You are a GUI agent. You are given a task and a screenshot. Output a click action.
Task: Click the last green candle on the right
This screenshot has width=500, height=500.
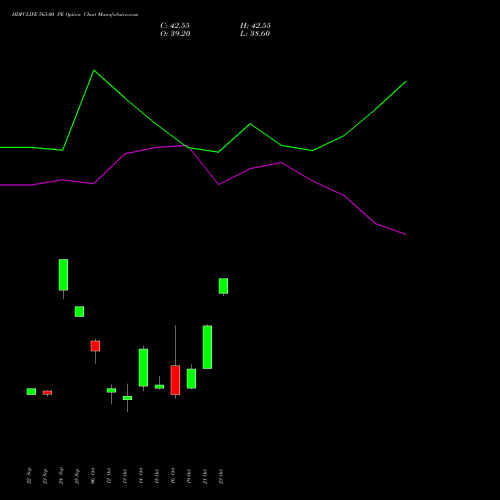point(223,286)
